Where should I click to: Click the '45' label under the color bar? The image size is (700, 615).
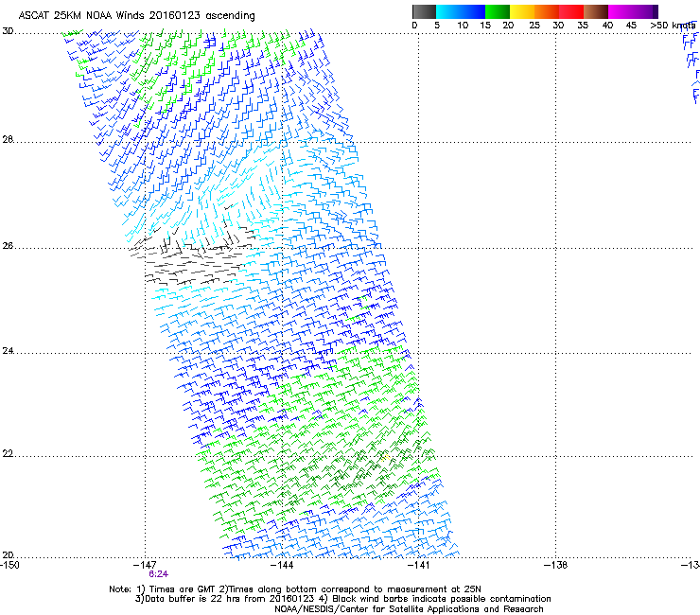631,26
